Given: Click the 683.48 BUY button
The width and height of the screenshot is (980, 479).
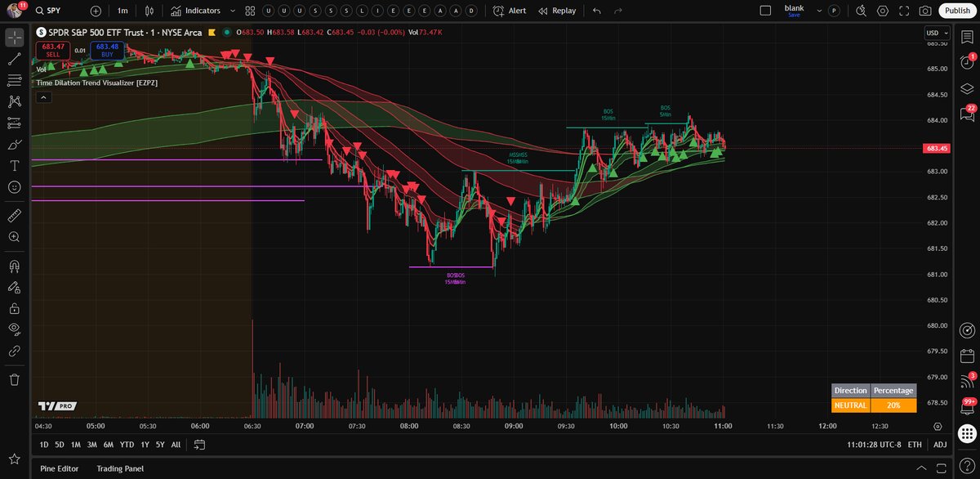Looking at the screenshot, I should coord(107,50).
